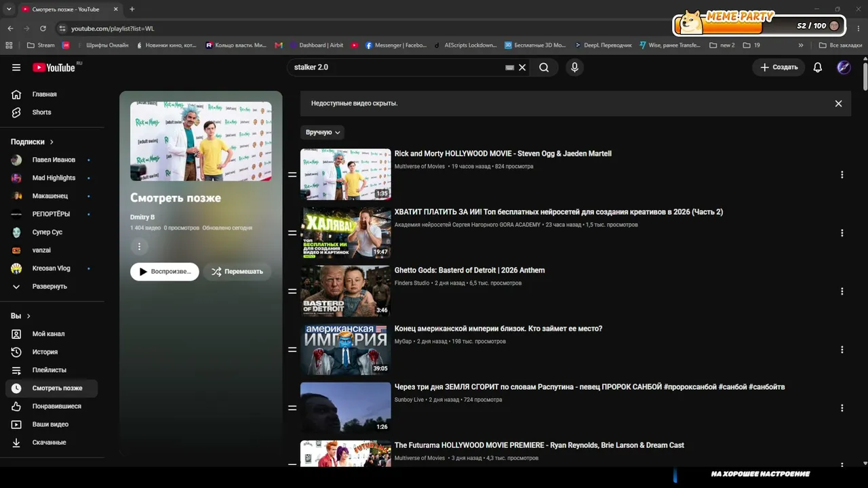This screenshot has height=488, width=868.
Task: Open the tab search dropdown arrow
Action: pyautogui.click(x=9, y=9)
